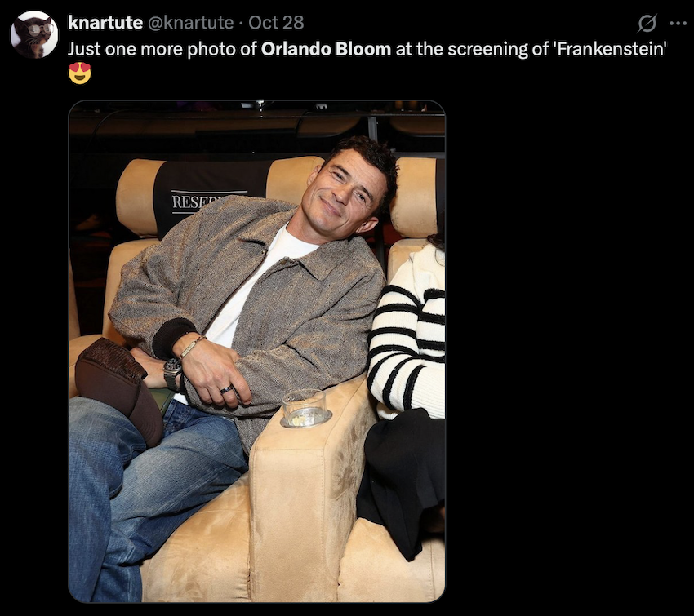Click the bold knartute display name
694x616 pixels.
[105, 23]
